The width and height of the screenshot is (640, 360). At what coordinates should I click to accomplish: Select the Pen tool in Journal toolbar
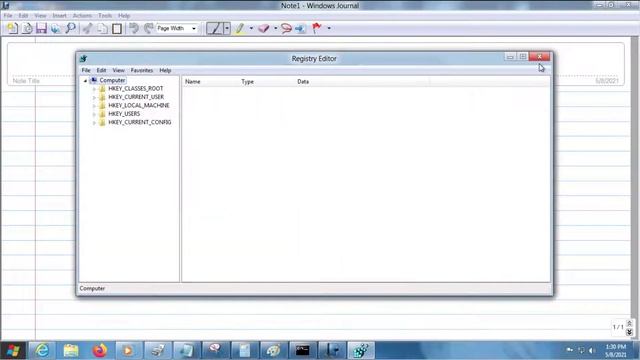pyautogui.click(x=215, y=28)
